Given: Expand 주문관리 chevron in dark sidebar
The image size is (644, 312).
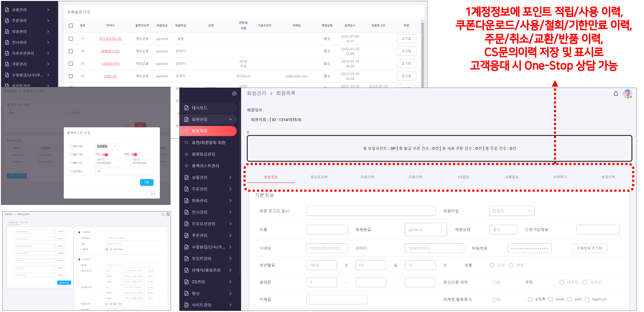Looking at the screenshot, I should (231, 189).
